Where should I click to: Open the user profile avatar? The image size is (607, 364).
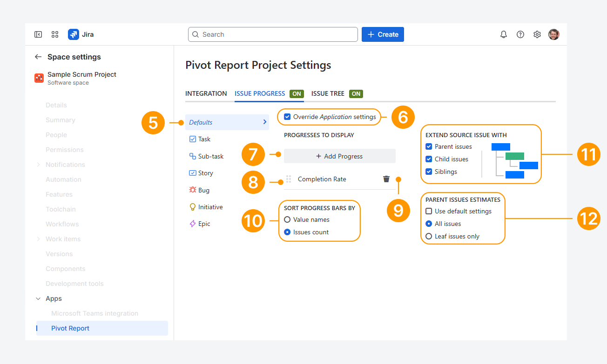pyautogui.click(x=554, y=34)
